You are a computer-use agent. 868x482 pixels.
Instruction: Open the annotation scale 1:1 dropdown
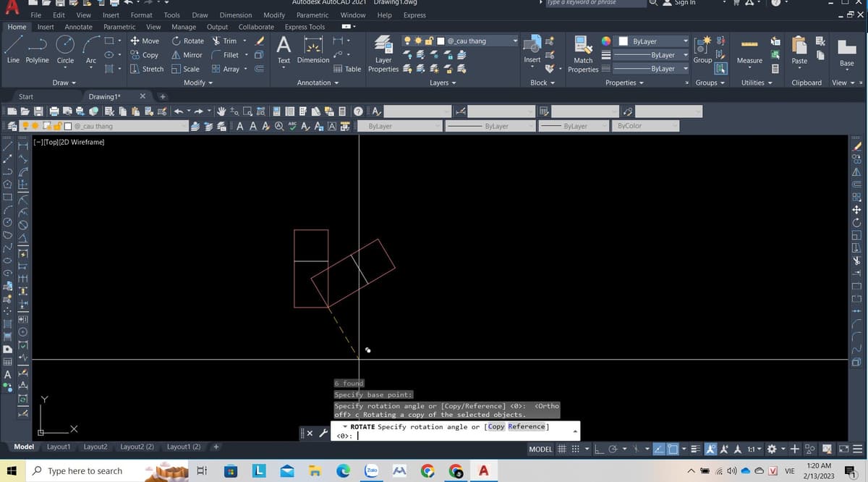click(x=754, y=449)
